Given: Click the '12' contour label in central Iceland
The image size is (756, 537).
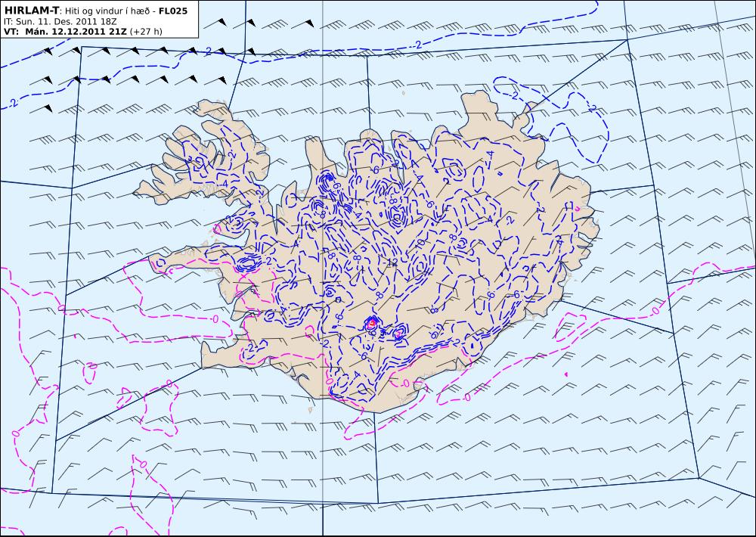Looking at the screenshot, I should (x=392, y=263).
